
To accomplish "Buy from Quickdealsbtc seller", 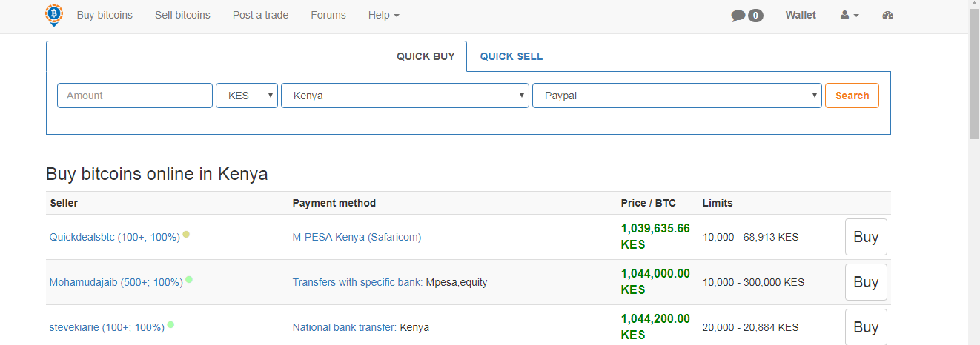I will tap(866, 237).
